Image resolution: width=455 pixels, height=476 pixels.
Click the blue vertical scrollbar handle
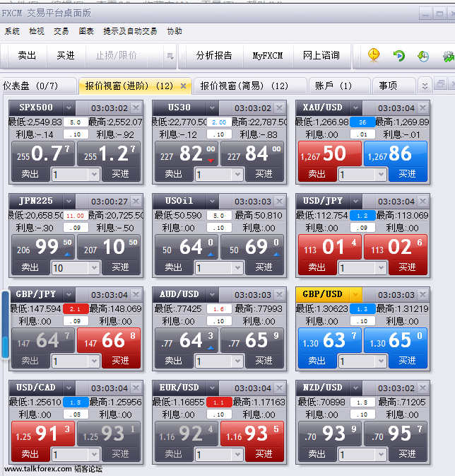(x=5, y=325)
